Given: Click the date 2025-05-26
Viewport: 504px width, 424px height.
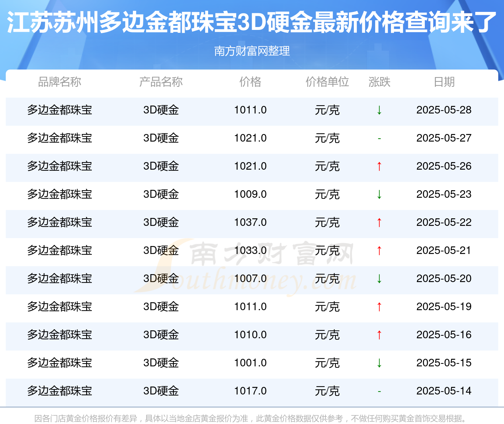Looking at the screenshot, I should coord(444,166).
